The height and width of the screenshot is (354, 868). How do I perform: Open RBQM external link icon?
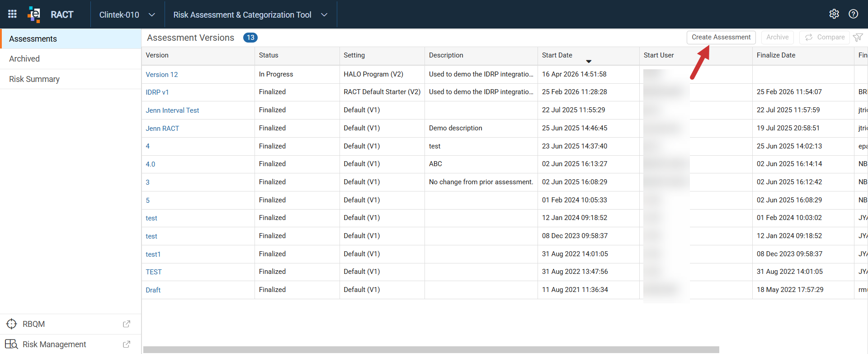127,324
